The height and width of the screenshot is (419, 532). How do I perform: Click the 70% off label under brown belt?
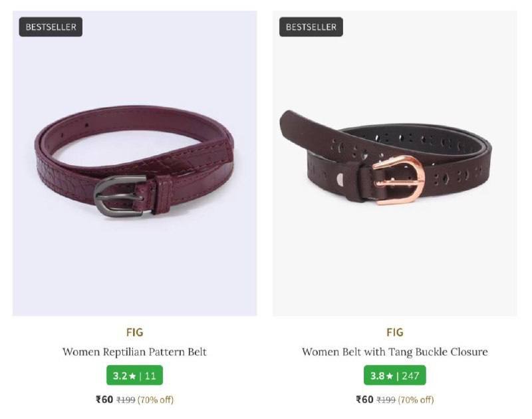416,400
